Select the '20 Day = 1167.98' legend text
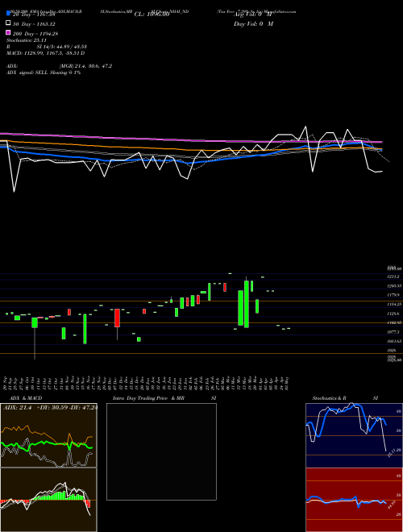 tap(34, 15)
